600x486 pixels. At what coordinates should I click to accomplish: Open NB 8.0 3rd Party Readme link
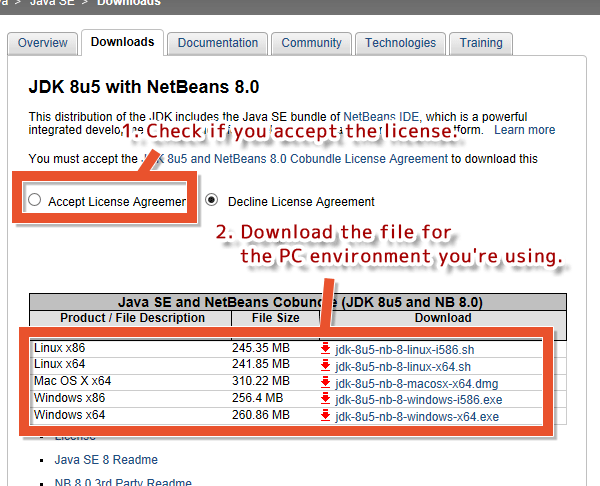(x=123, y=481)
